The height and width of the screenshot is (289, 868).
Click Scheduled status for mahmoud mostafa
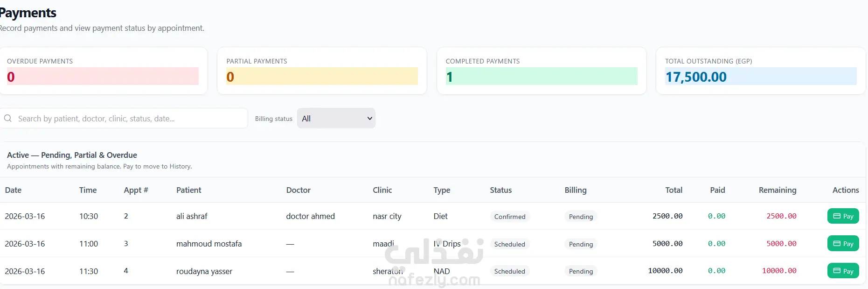[x=509, y=244]
